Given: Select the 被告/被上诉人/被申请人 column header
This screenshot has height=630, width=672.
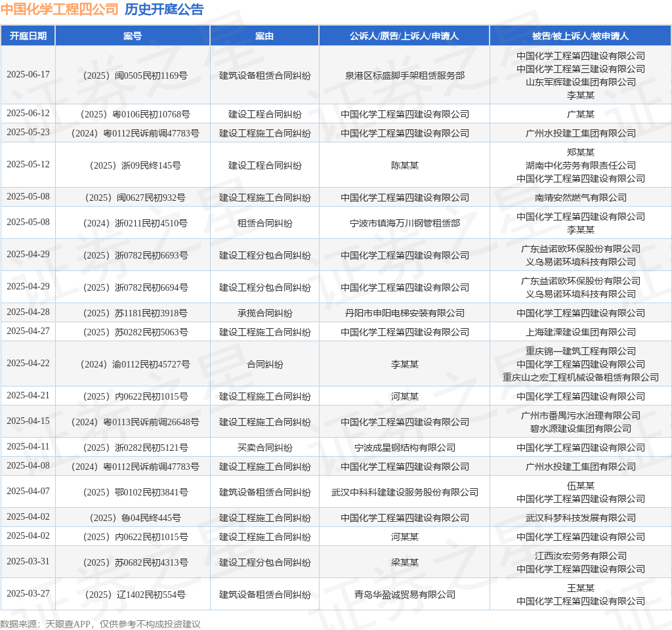Looking at the screenshot, I should (580, 36).
